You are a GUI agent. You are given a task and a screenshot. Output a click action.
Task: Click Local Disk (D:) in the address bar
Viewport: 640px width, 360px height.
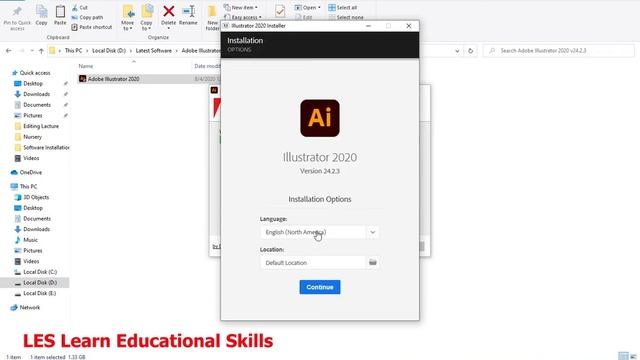click(x=109, y=51)
